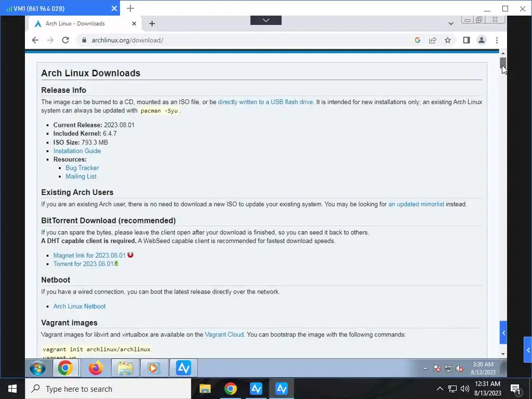Click Magnet link for 2023.08.01
Viewport: 532px width, 399px height.
89,255
